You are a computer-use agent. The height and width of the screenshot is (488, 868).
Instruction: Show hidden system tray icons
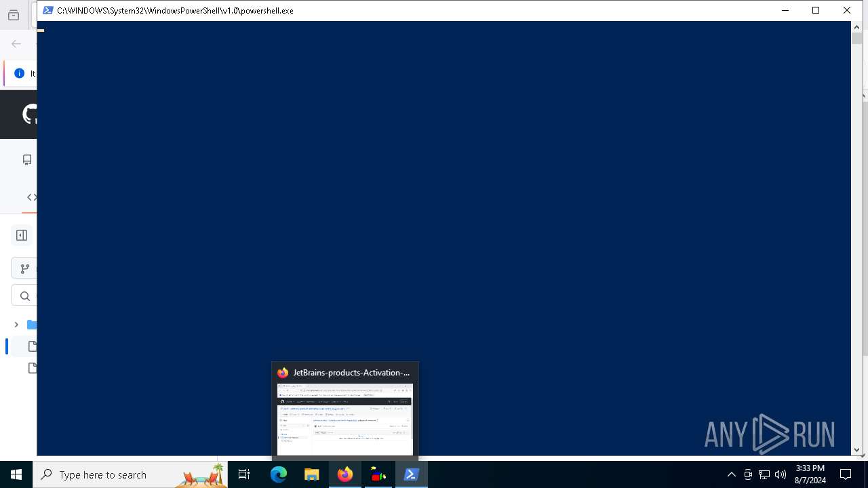[x=731, y=474]
